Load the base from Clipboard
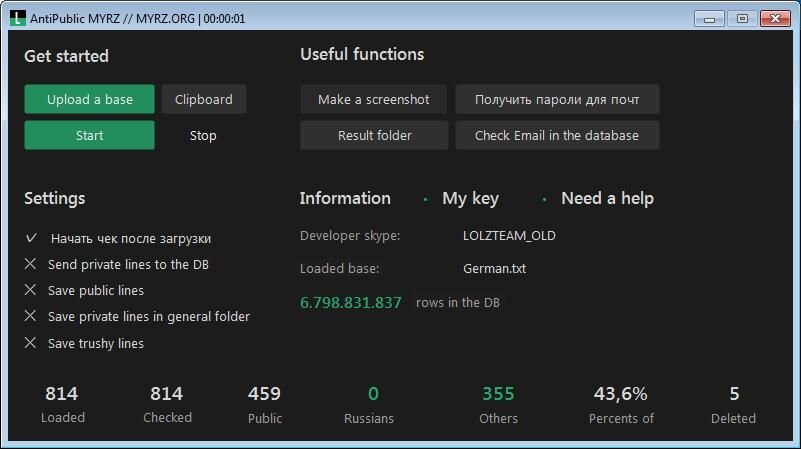Image resolution: width=801 pixels, height=449 pixels. click(x=204, y=99)
